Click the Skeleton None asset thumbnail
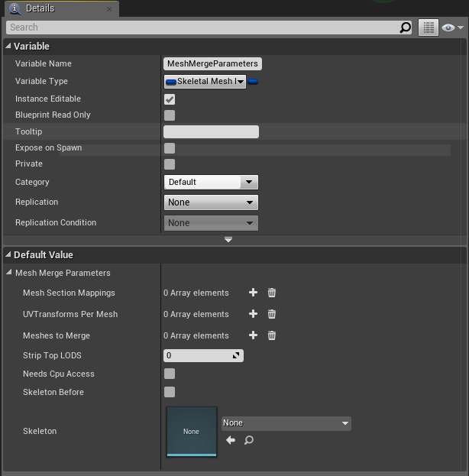The height and width of the screenshot is (476, 469). [192, 431]
